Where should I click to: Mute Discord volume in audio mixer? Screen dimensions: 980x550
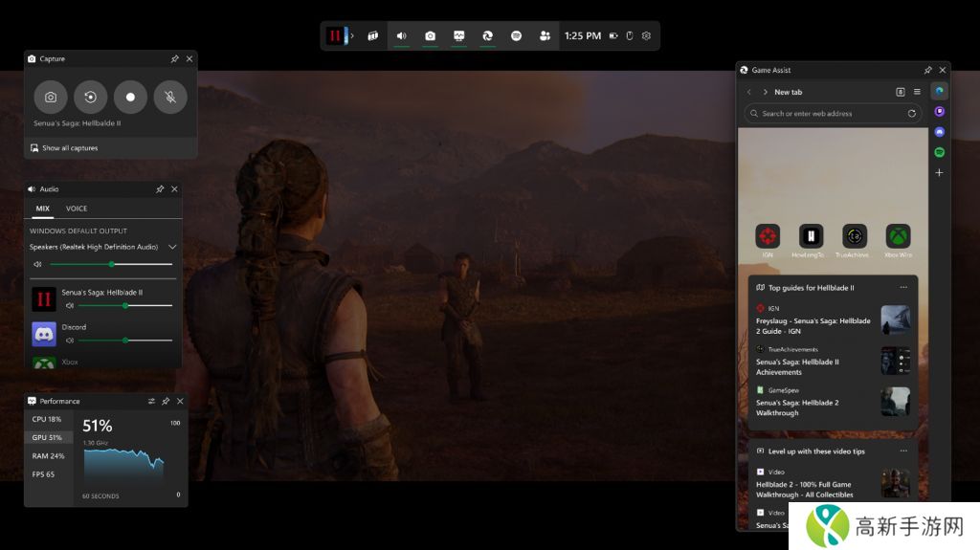(x=70, y=340)
